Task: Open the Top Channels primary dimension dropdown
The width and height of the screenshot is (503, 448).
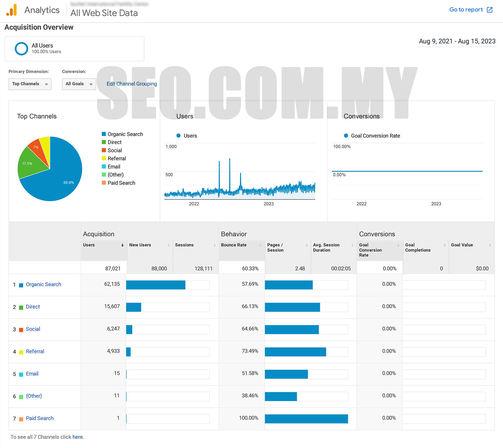Action: pos(30,84)
